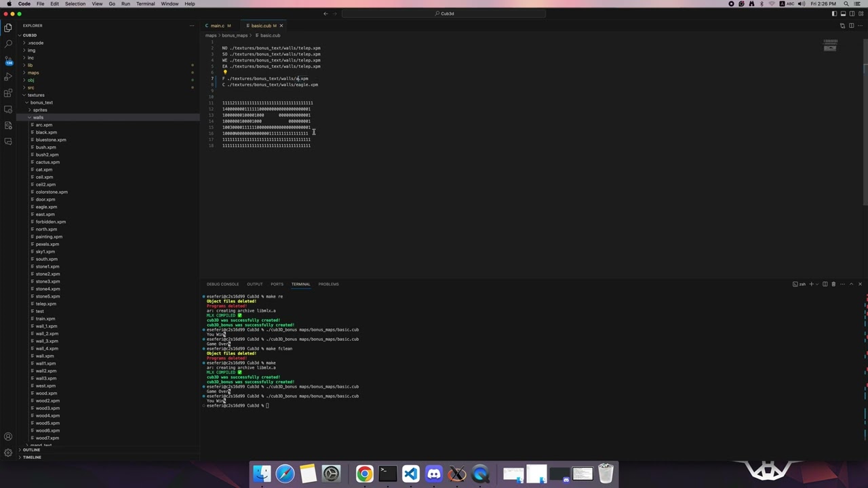Open Safari from the Dock

tap(285, 474)
